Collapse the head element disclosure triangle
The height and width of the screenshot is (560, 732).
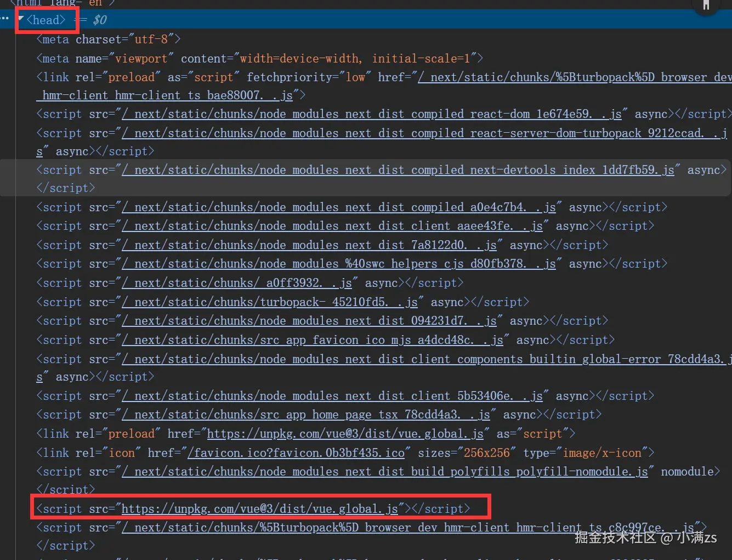[x=21, y=19]
